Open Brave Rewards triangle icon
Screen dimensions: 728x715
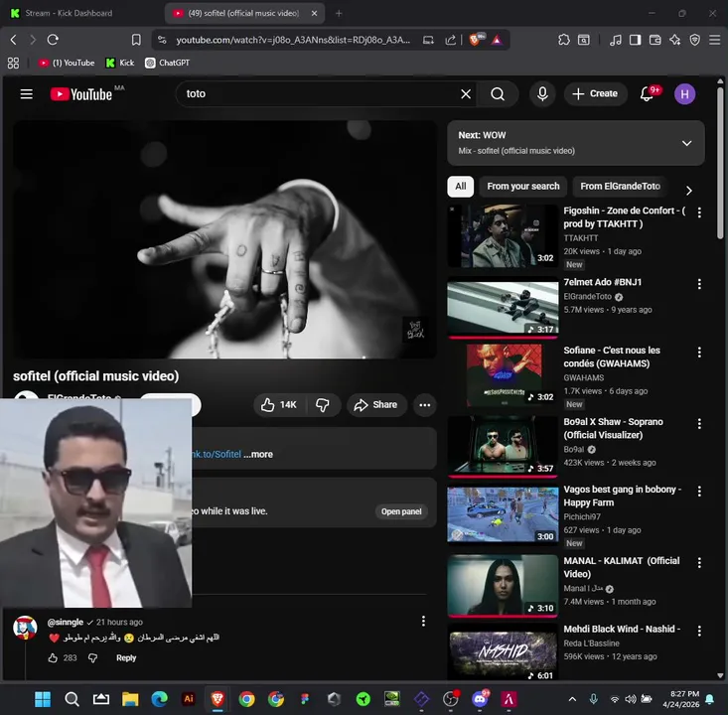click(x=497, y=40)
